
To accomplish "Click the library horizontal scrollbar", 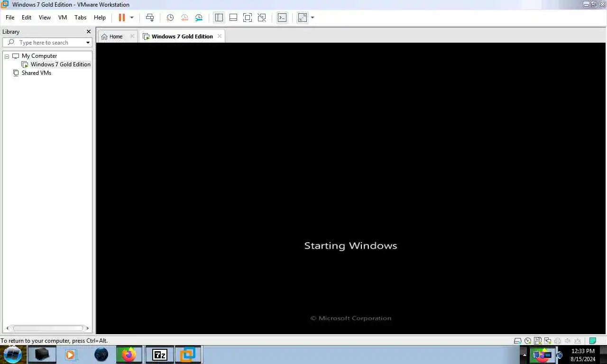I will point(47,328).
